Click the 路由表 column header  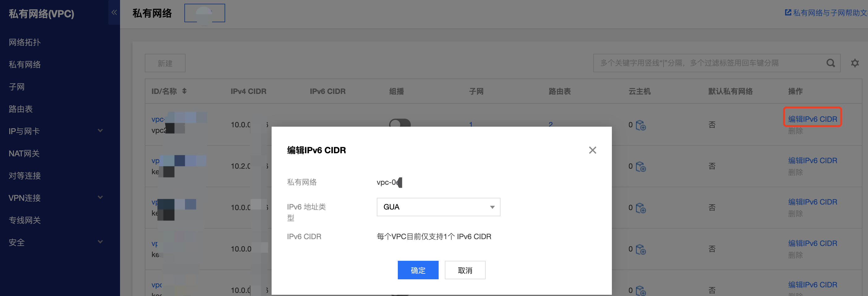point(559,91)
